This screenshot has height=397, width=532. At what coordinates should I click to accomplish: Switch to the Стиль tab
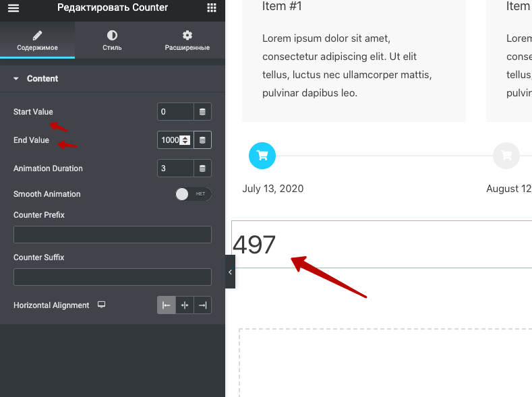tap(112, 40)
